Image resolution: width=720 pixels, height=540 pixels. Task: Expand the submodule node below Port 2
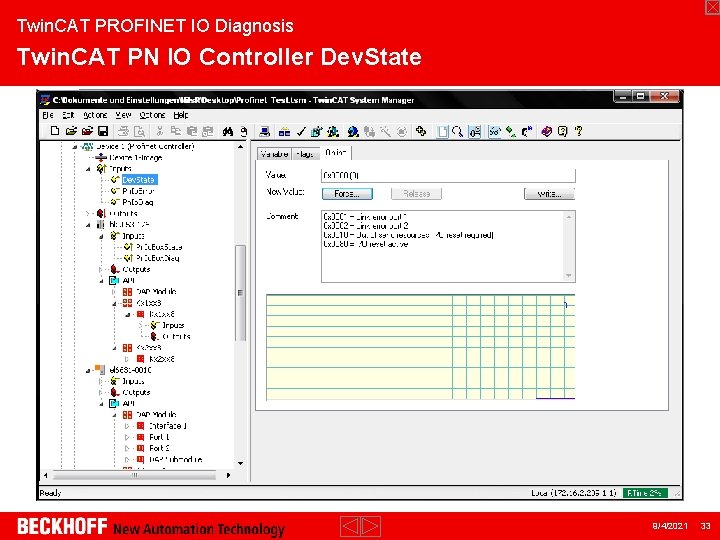[x=127, y=459]
